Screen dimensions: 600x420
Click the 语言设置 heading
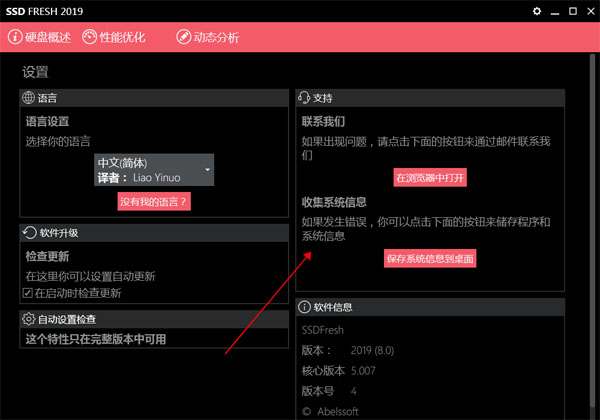point(47,121)
